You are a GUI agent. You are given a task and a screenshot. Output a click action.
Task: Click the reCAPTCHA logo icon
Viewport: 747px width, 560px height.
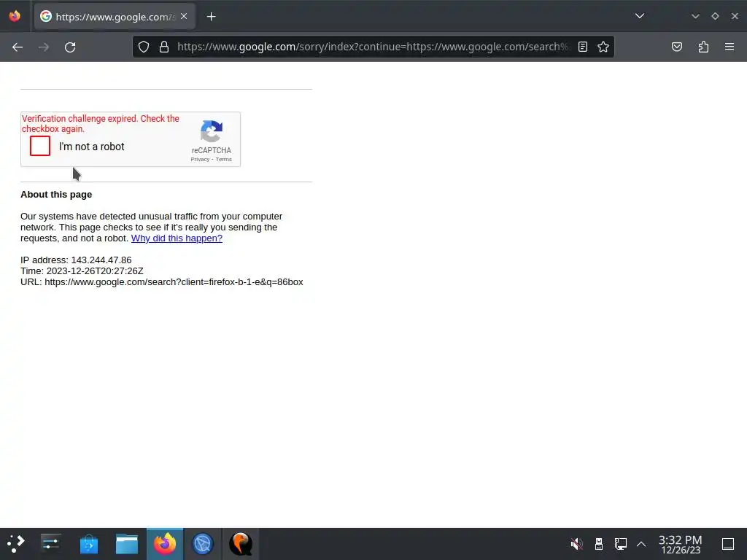point(212,131)
